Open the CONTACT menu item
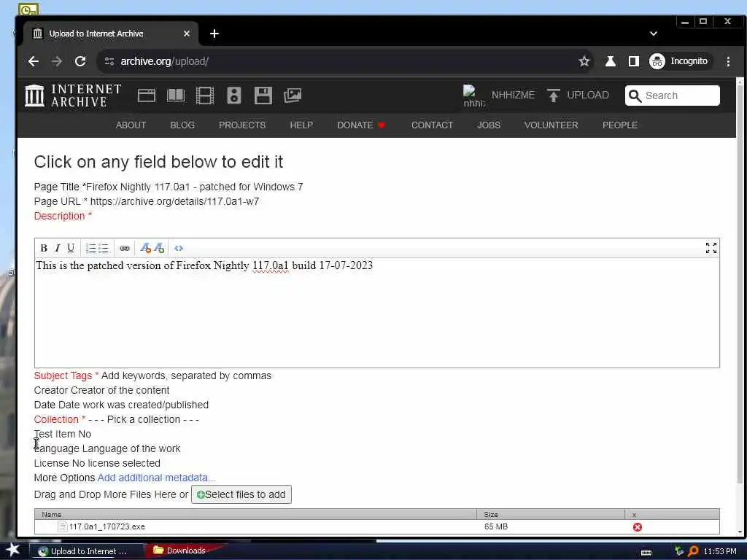The image size is (747, 560). point(432,125)
